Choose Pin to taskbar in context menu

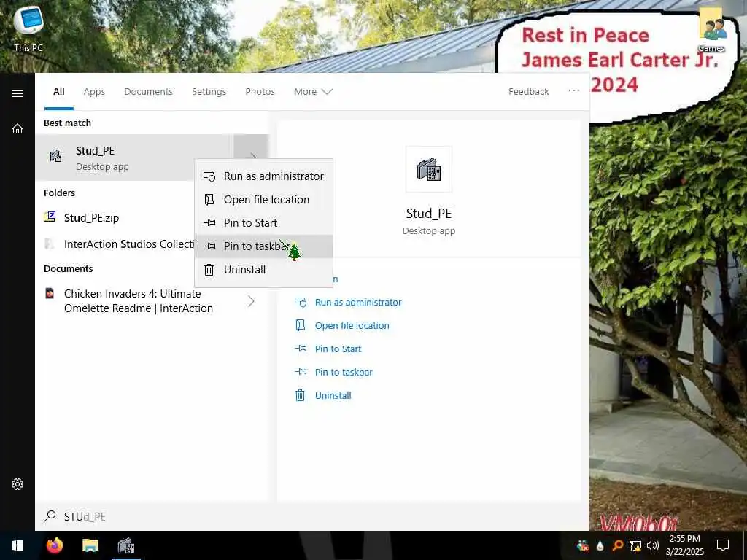pyautogui.click(x=263, y=246)
